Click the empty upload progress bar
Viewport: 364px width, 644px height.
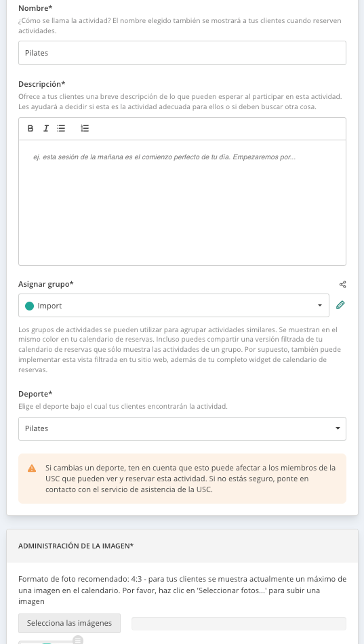tap(239, 623)
